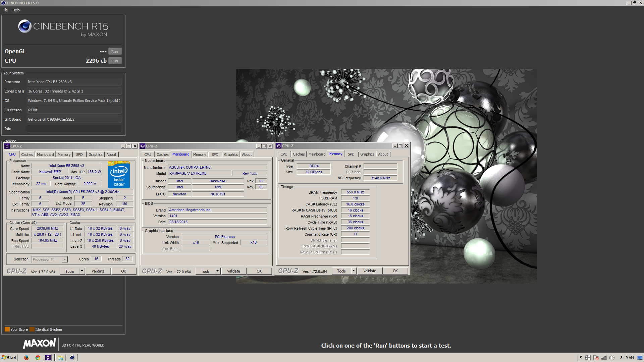Click Validate in middle CPU-Z window
644x362 pixels.
tap(233, 271)
